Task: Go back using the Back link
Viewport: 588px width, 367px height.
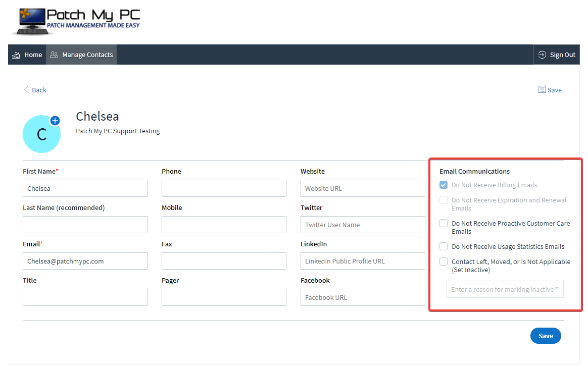Action: click(35, 90)
